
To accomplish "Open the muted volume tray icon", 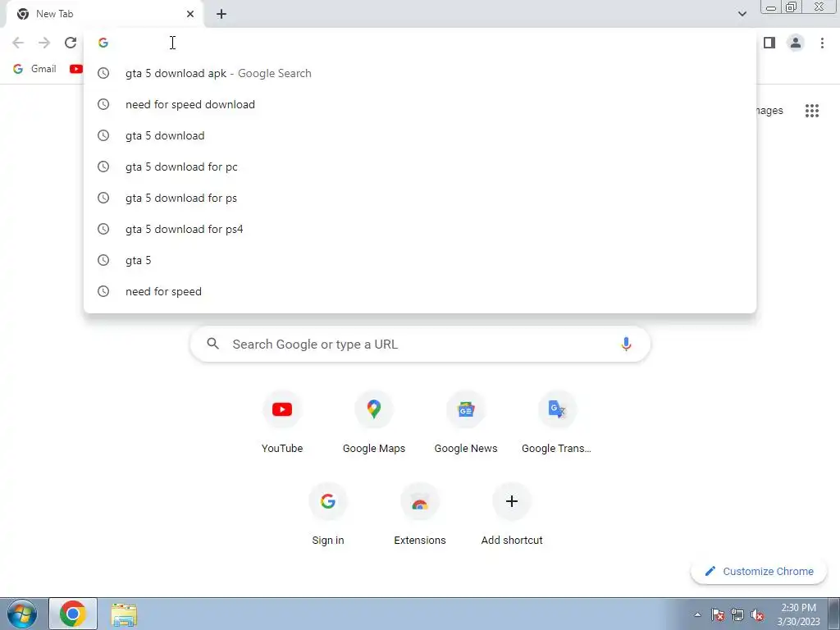I will [x=757, y=614].
